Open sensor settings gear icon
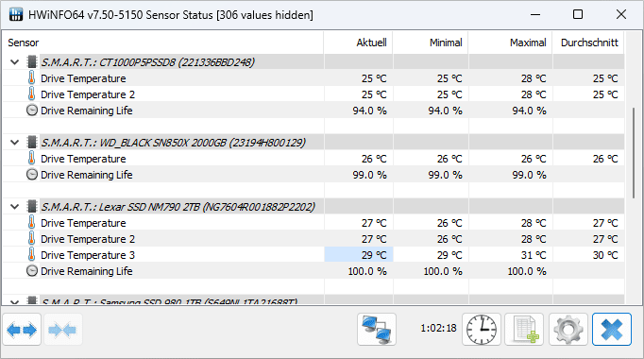This screenshot has height=359, width=644. pyautogui.click(x=568, y=330)
